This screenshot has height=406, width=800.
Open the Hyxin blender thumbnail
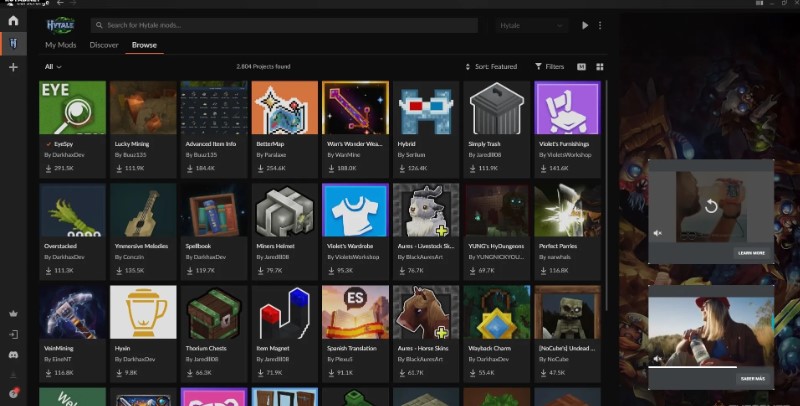coord(143,312)
